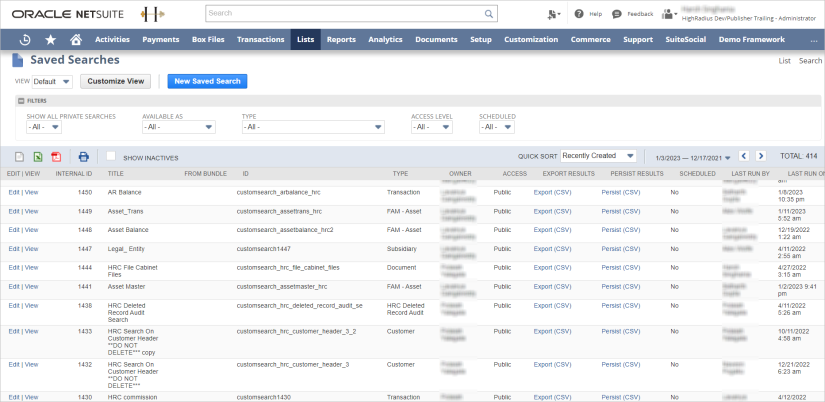Click Persist (CSV) for Asset Master row
This screenshot has height=402, width=825.
tap(620, 287)
